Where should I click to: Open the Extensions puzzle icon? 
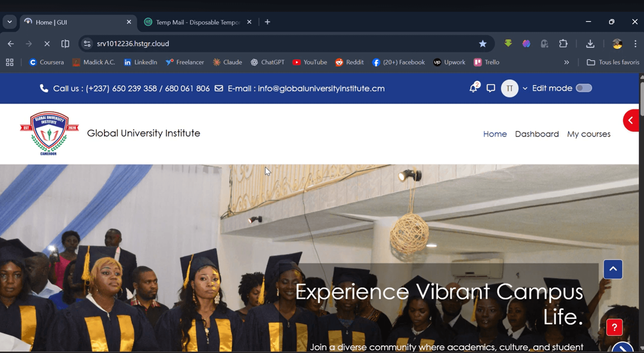563,43
